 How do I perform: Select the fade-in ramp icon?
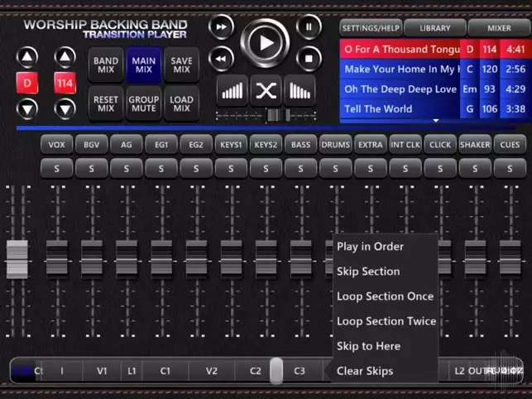click(232, 91)
